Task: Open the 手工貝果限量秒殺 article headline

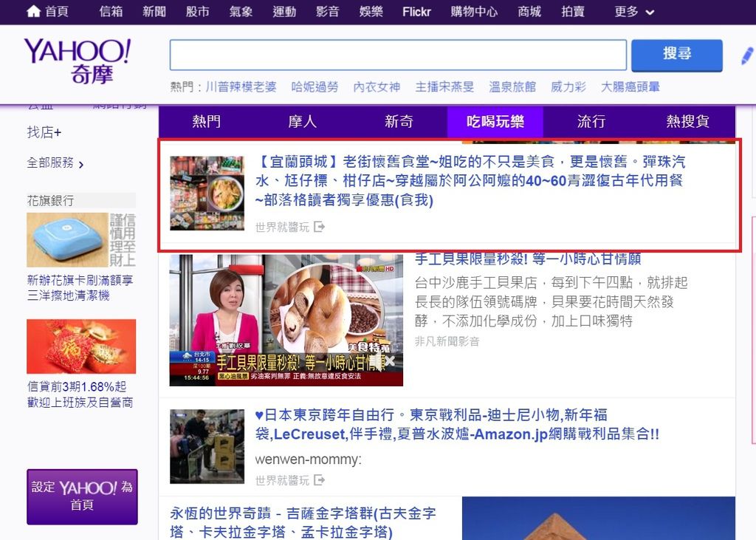Action: 528,259
